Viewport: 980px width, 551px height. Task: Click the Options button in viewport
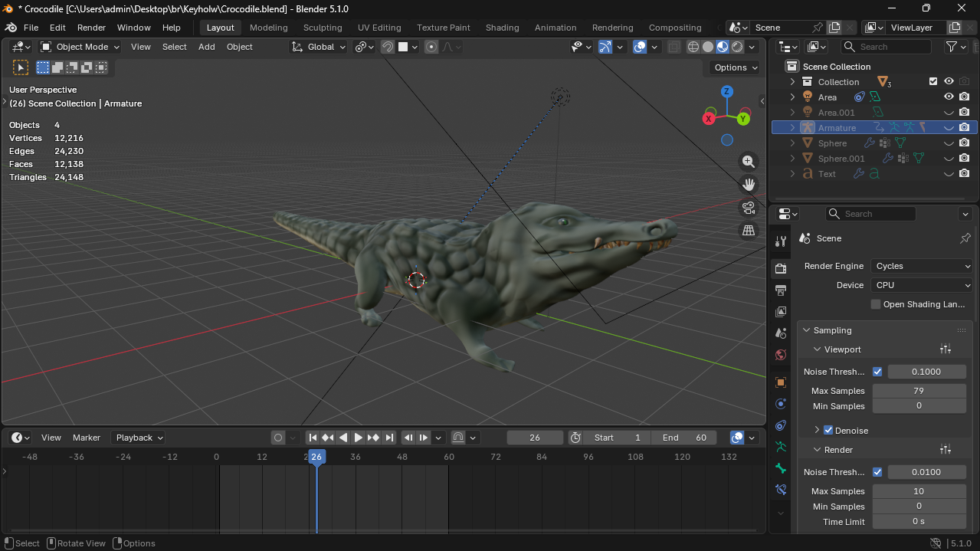735,67
